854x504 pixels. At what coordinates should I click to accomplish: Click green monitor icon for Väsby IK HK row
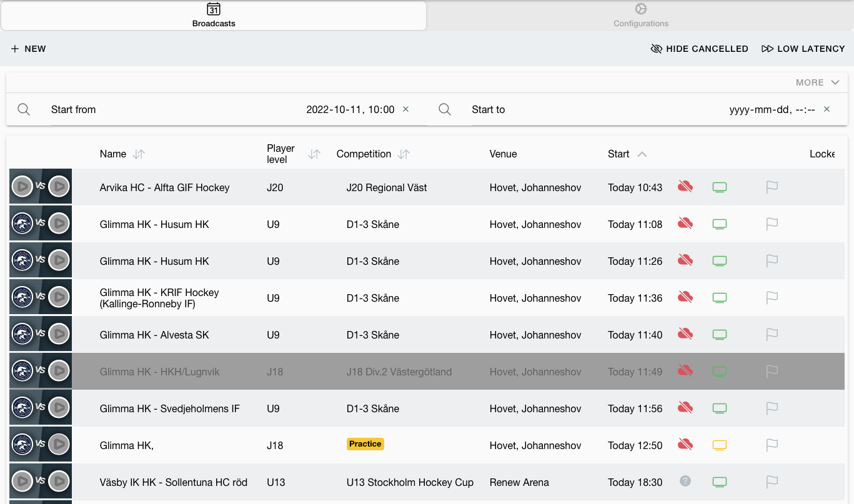[720, 482]
